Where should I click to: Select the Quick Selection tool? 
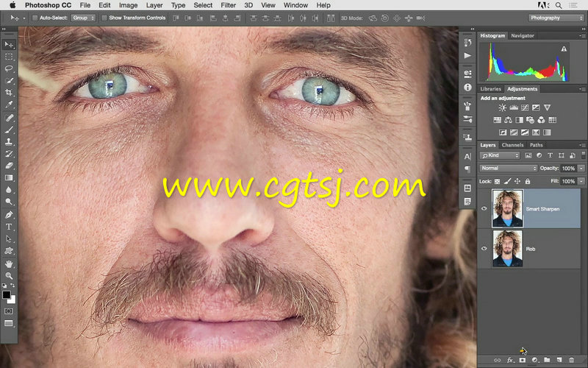9,80
